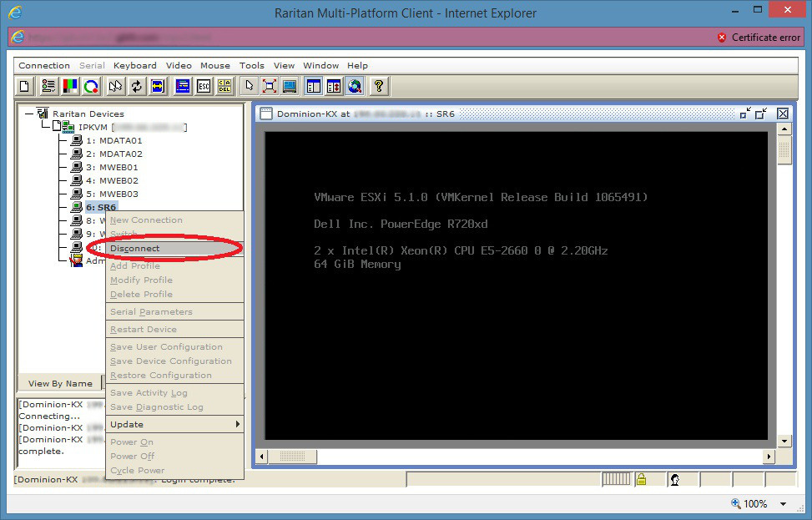
Task: Collapse the Raritan Devices tree node
Action: click(28, 114)
